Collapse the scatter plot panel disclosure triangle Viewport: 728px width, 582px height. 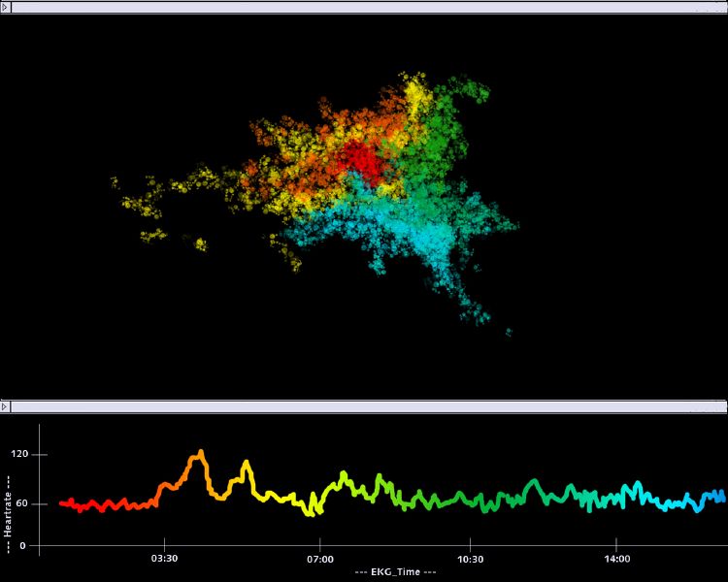pos(5,7)
